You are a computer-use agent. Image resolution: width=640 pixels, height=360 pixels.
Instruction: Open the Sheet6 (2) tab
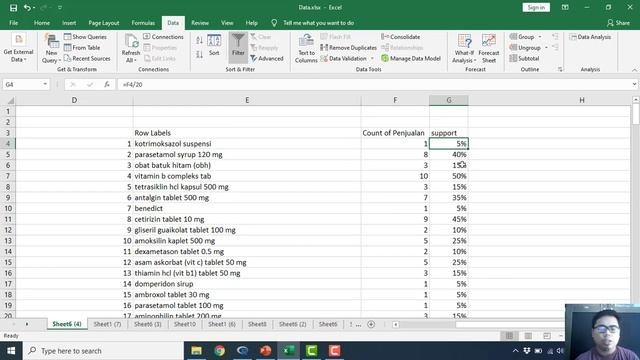[x=292, y=324]
